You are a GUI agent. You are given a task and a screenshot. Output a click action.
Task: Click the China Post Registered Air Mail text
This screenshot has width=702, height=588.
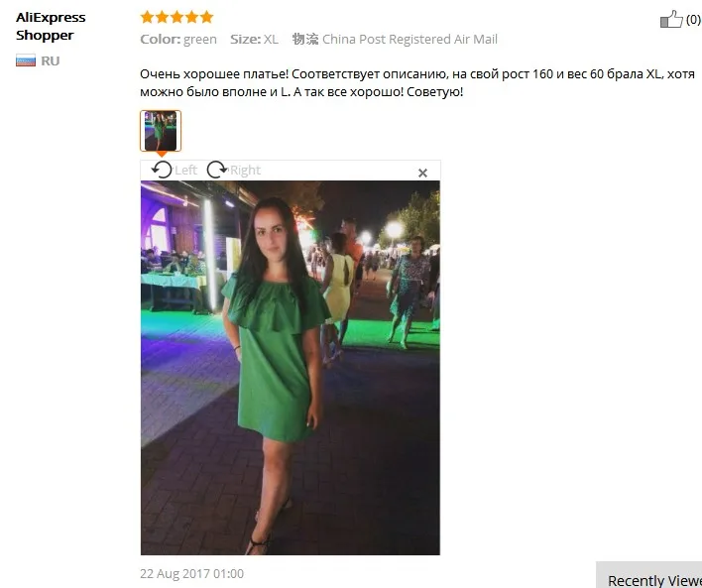tap(409, 40)
